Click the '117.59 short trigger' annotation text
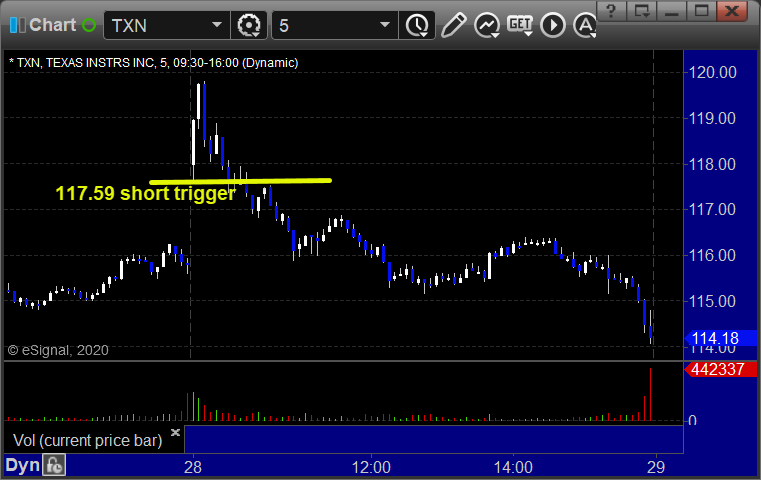This screenshot has height=480, width=761. click(146, 193)
